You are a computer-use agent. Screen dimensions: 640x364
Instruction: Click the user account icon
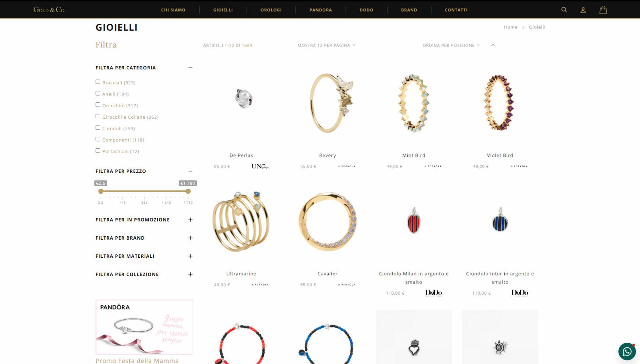(583, 10)
